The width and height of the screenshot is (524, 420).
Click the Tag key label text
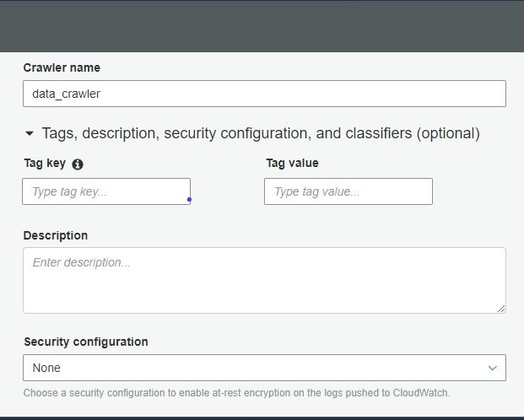45,164
